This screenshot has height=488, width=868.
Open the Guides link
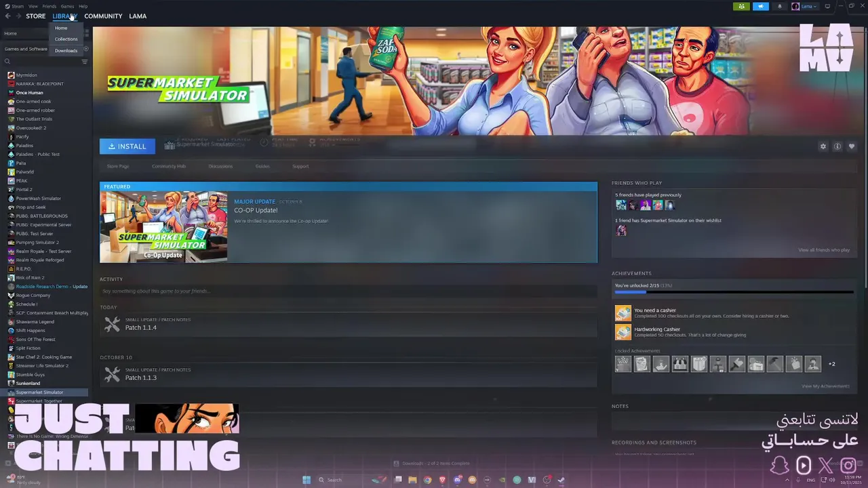(262, 166)
